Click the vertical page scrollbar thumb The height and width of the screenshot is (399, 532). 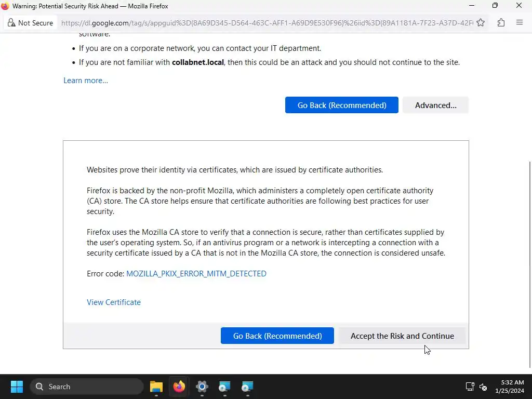coord(530,264)
